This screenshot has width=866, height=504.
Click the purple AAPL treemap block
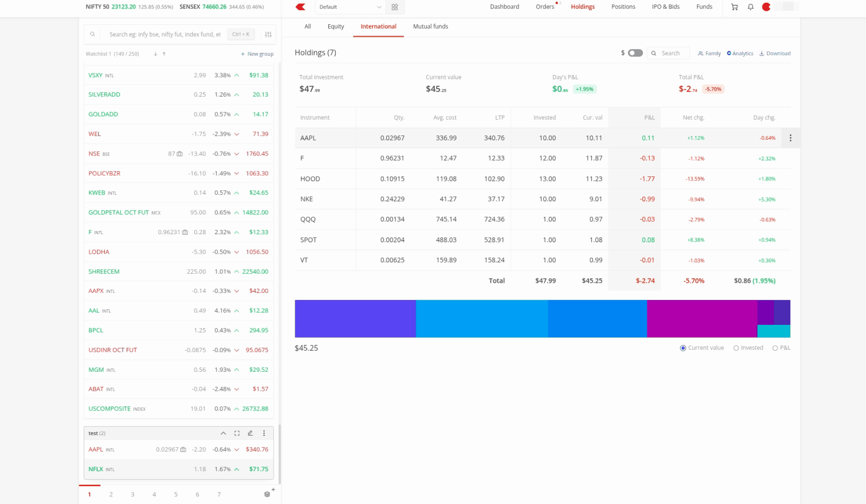coord(355,319)
